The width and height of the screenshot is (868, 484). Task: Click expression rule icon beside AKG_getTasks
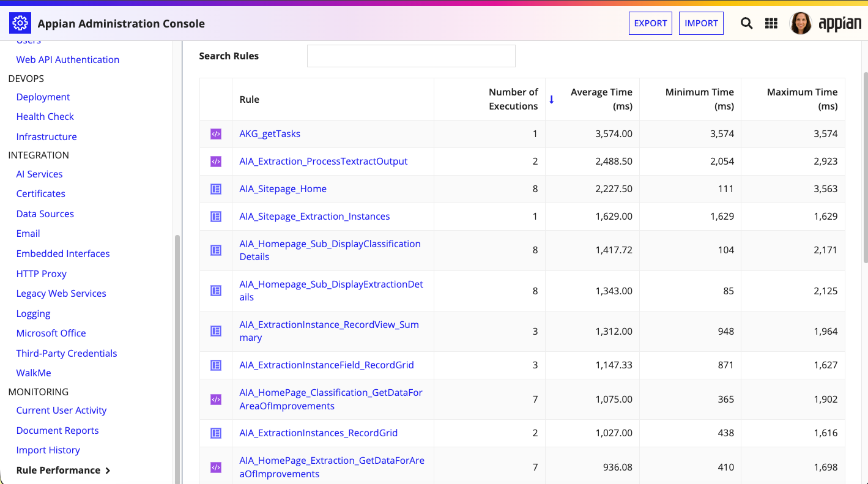click(x=216, y=134)
